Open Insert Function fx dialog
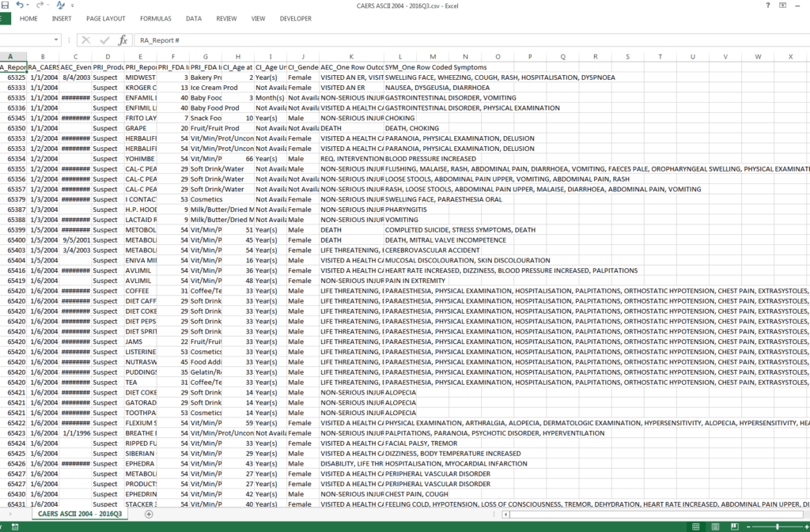810x532 pixels. tap(123, 40)
